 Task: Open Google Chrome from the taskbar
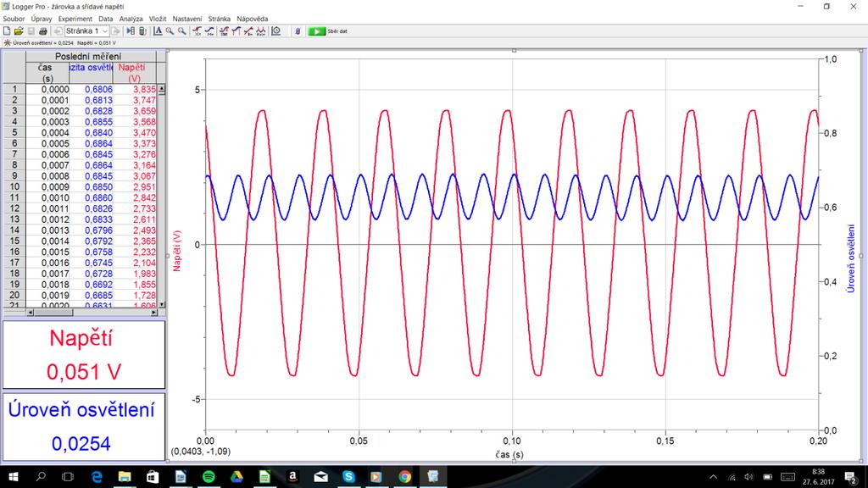point(404,476)
